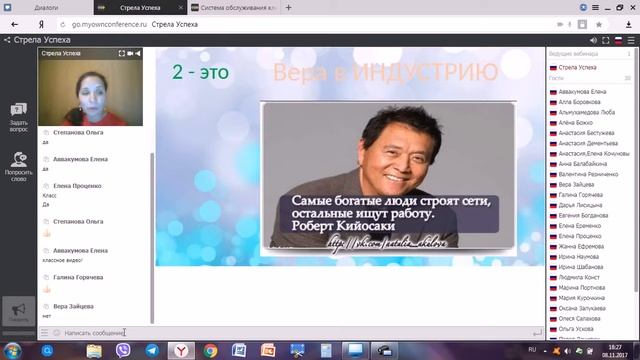640x360 pixels.
Task: Open the Telegram taskbar icon
Action: pyautogui.click(x=152, y=351)
